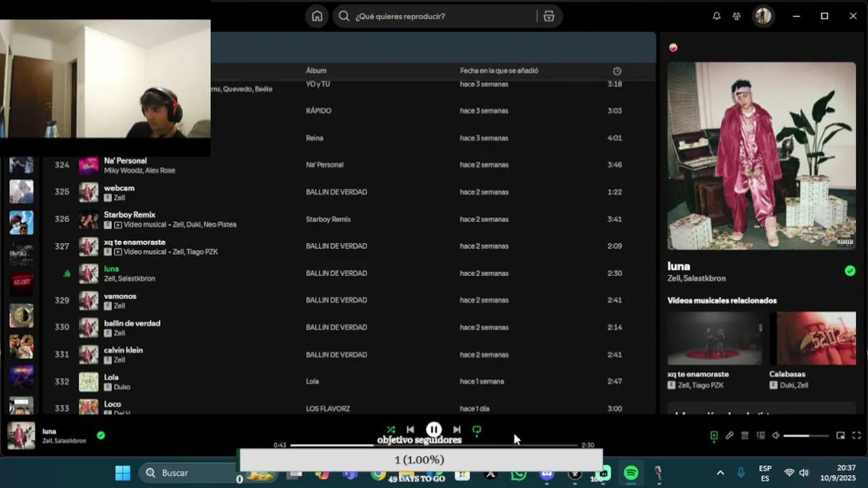Image resolution: width=868 pixels, height=488 pixels.
Task: Click webcam track cover art
Action: [89, 192]
